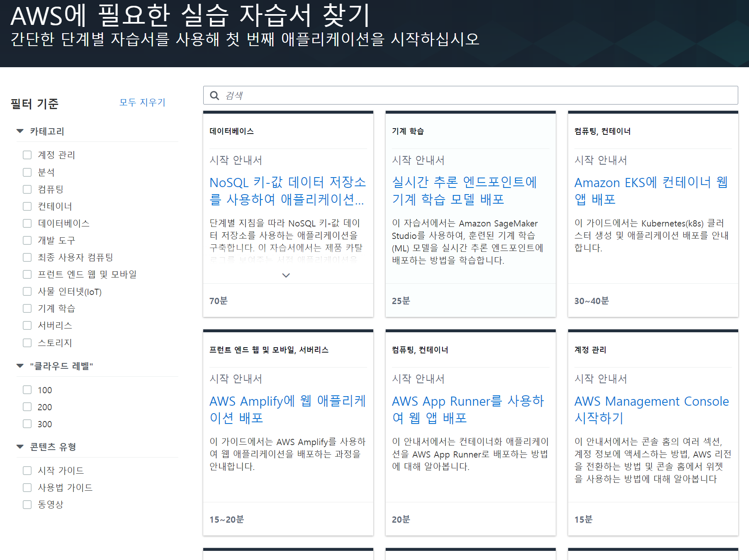The height and width of the screenshot is (560, 749).
Task: Collapse the 콘텐츠 유형 filter section
Action: point(20,447)
